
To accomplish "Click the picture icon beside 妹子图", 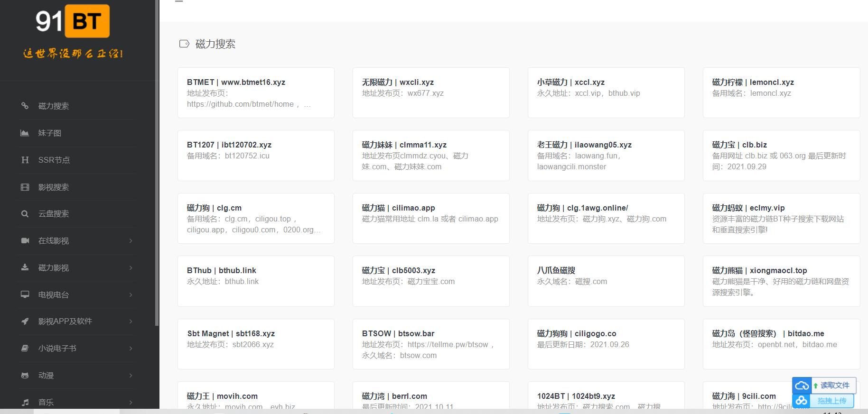I will tap(25, 133).
